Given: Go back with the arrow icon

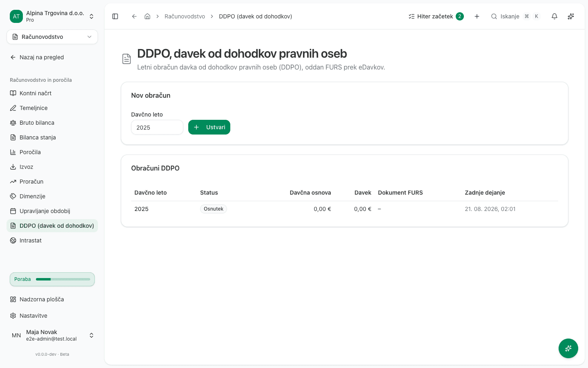Looking at the screenshot, I should [x=134, y=16].
